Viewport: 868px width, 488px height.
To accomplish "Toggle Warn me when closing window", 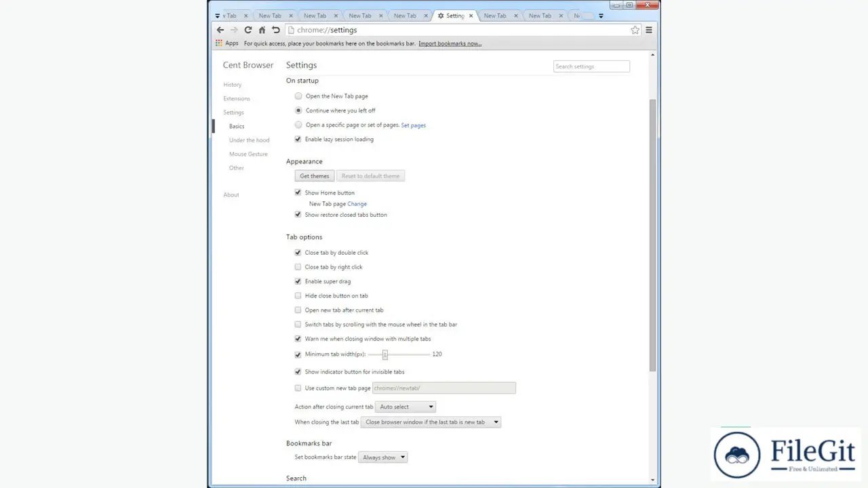I will (298, 339).
